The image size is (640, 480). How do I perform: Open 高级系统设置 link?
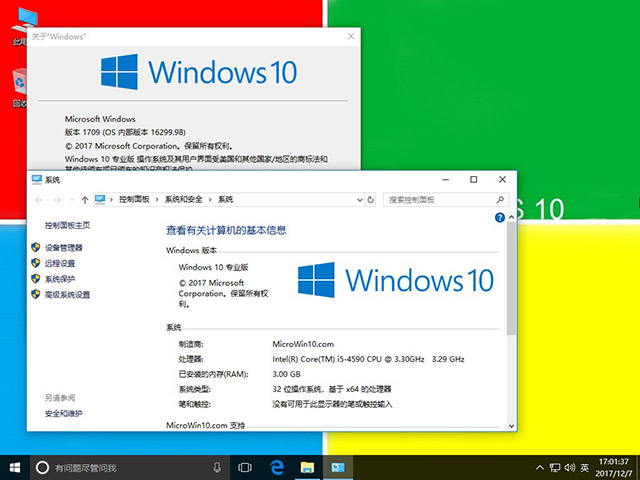click(67, 295)
